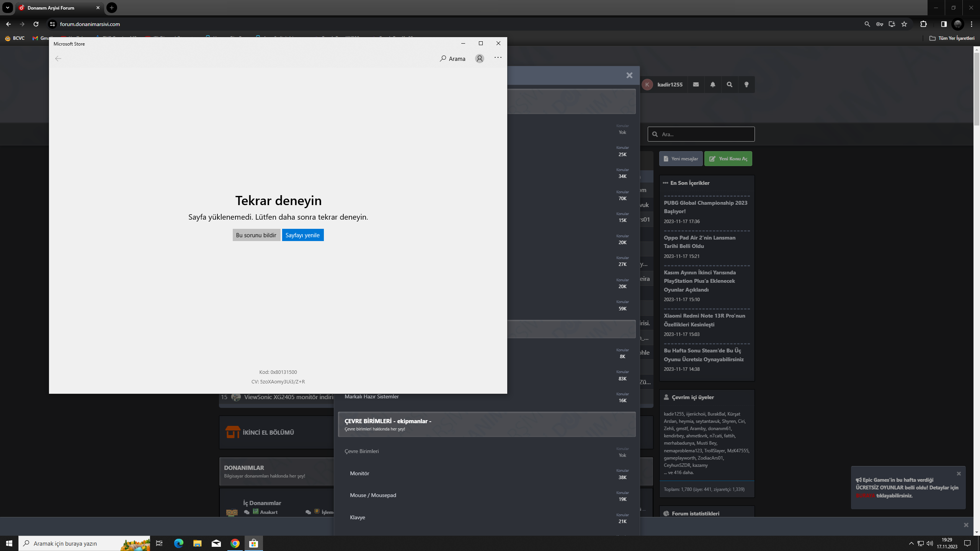Bookmark the page with the star icon
This screenshot has width=980, height=551.
pos(904,24)
